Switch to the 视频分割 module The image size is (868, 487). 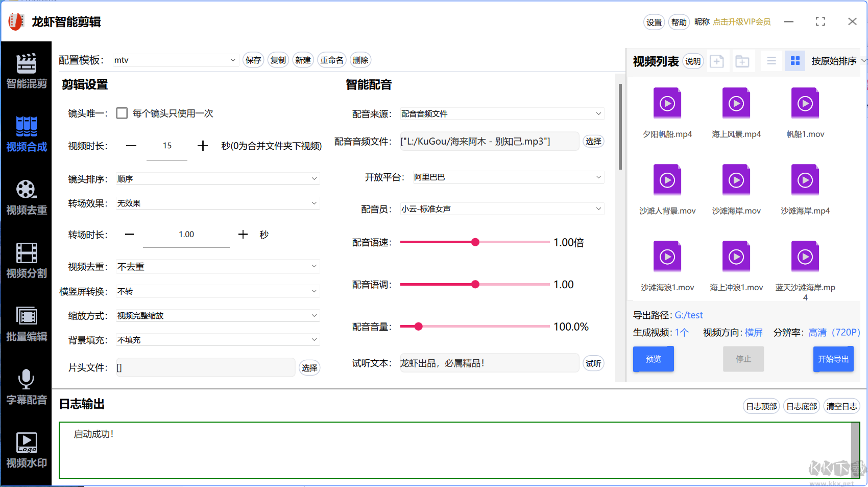(26, 261)
